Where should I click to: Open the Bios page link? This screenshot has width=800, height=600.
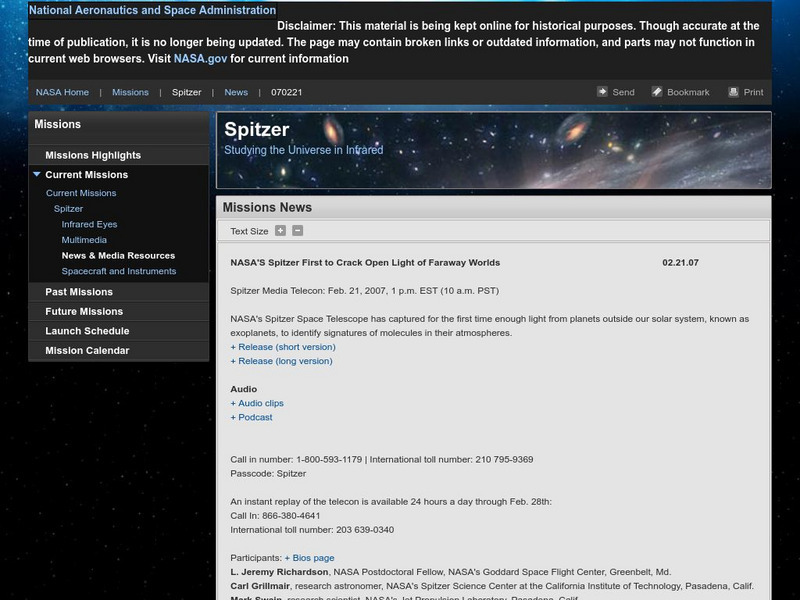click(309, 558)
